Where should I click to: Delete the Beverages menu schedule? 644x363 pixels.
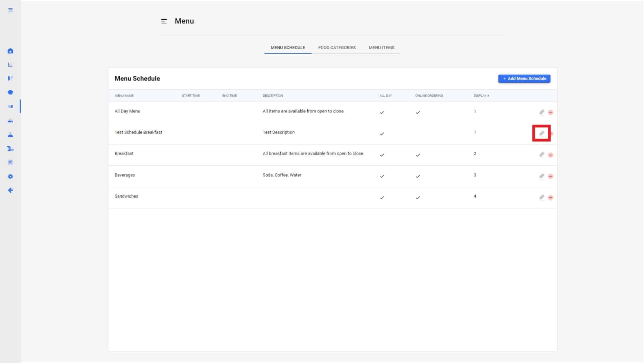pos(551,176)
